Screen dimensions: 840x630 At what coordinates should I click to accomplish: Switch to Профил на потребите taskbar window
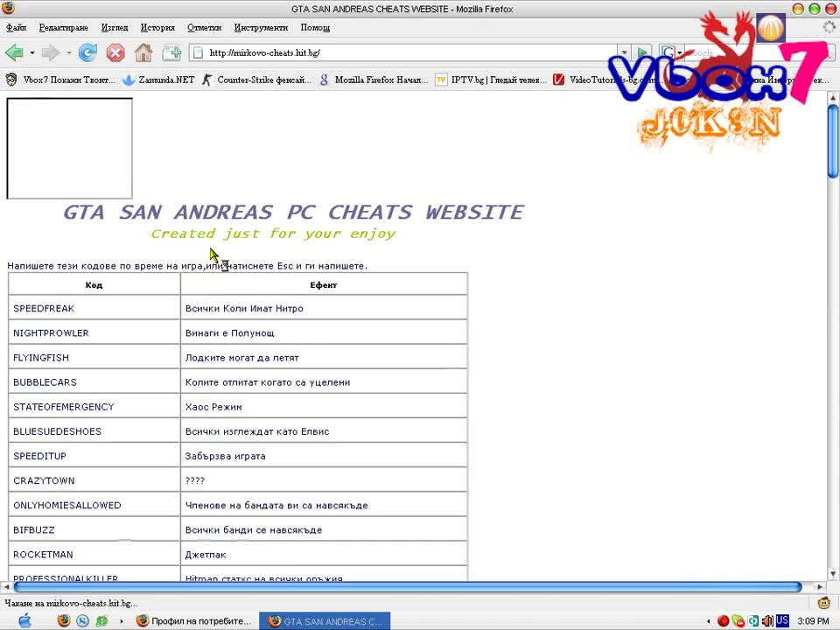[194, 621]
